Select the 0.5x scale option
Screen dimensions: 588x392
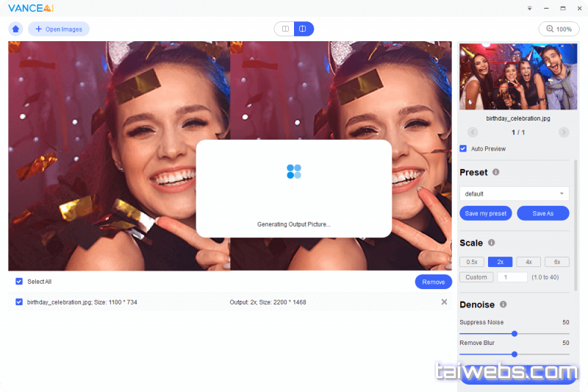tap(472, 262)
